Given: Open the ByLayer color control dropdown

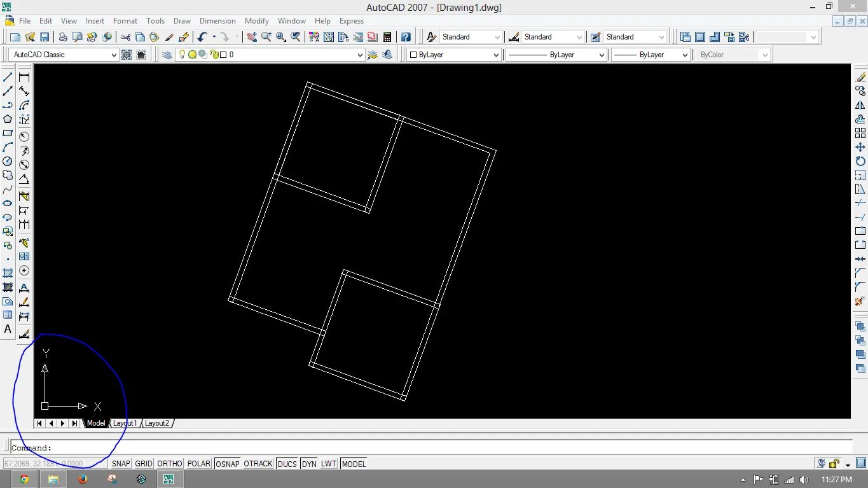Looking at the screenshot, I should (x=454, y=55).
